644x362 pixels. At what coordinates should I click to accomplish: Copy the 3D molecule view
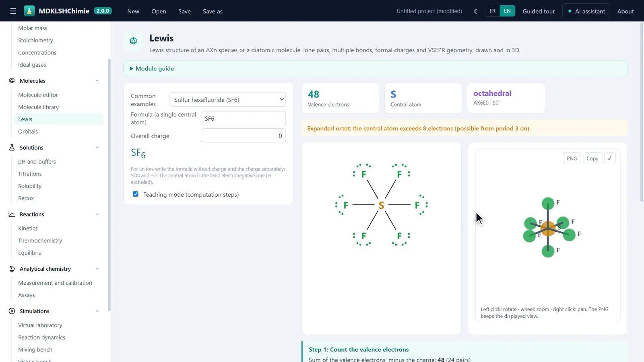coord(592,158)
